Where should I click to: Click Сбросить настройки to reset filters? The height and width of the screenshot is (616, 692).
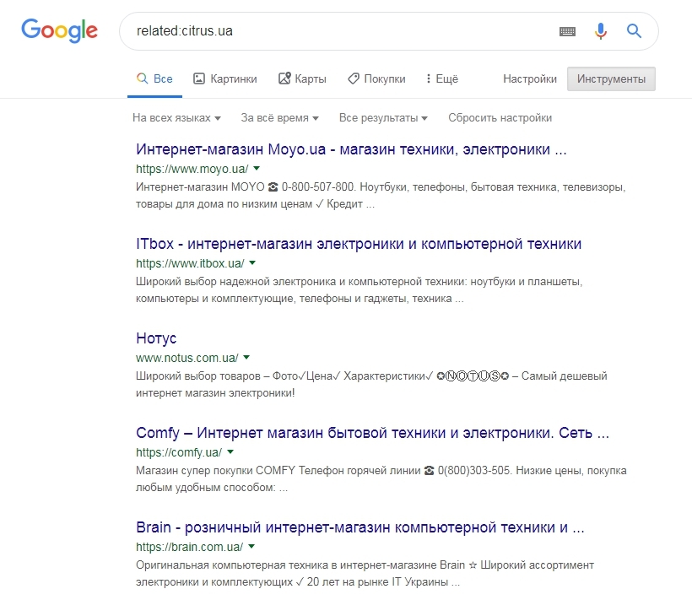point(500,118)
